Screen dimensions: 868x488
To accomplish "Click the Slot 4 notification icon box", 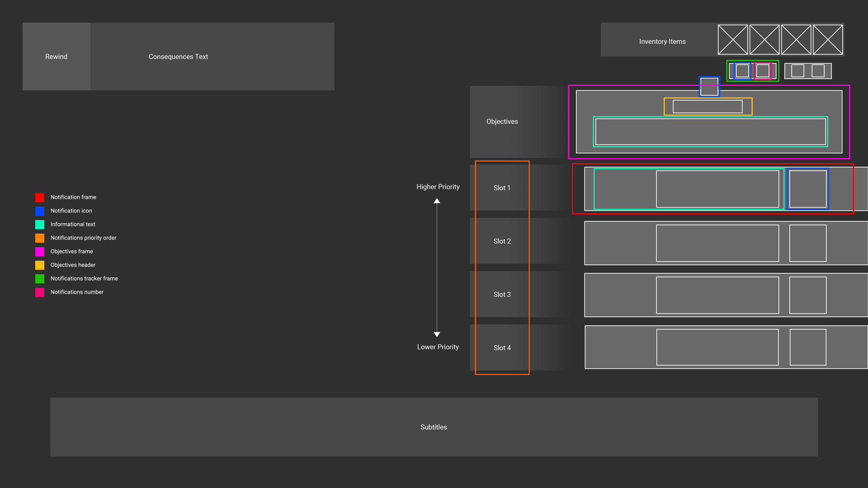I will point(808,347).
